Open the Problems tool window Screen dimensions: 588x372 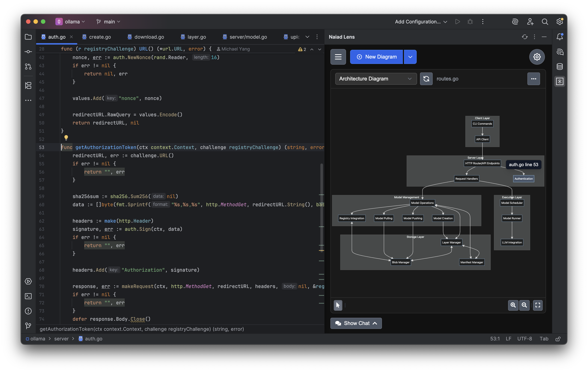(28, 311)
